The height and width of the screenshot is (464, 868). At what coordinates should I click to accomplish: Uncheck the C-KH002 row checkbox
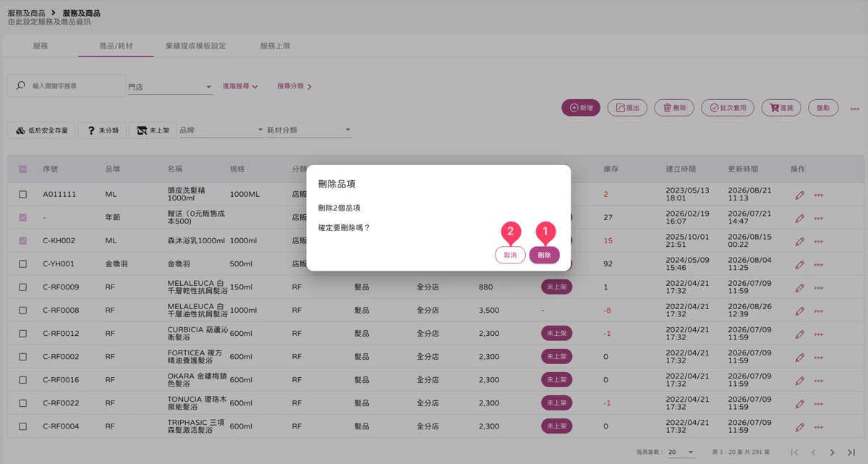[22, 241]
